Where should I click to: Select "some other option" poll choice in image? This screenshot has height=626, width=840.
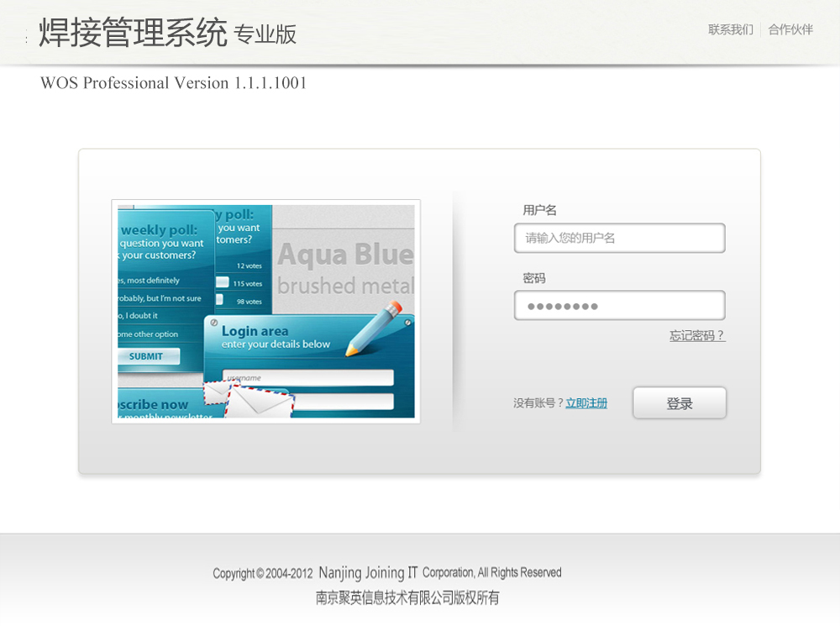pyautogui.click(x=149, y=334)
